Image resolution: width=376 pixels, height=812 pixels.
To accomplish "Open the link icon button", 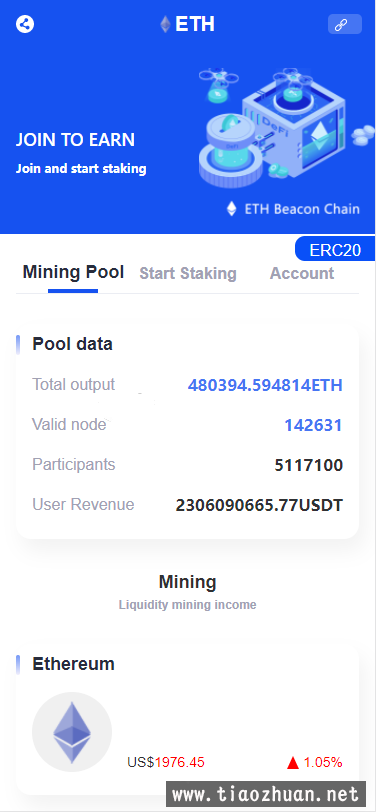I will coord(344,24).
